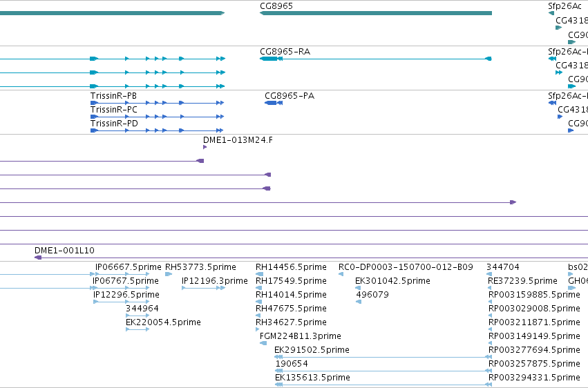Click RC0-DP0003-150700-012-B09 label
The height and width of the screenshot is (388, 588).
[x=406, y=267]
